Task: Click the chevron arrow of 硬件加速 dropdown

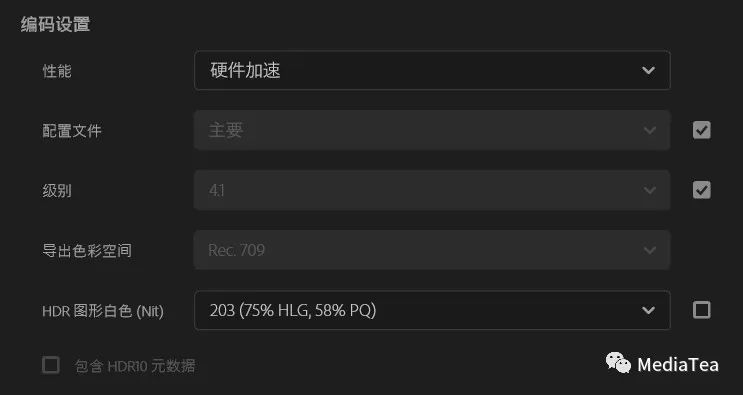Action: 648,71
